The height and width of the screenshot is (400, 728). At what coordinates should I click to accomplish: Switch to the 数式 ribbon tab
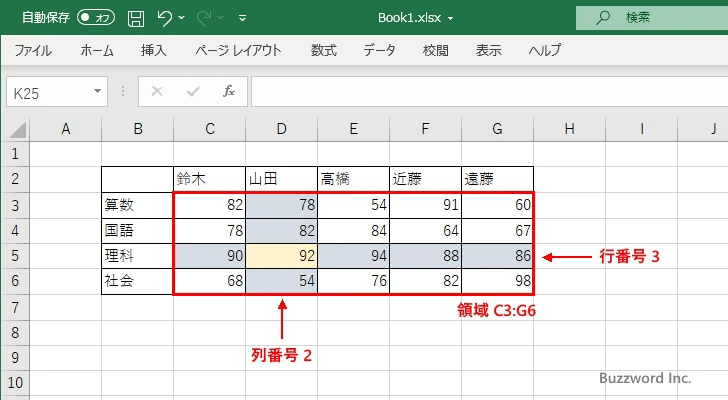tap(324, 50)
